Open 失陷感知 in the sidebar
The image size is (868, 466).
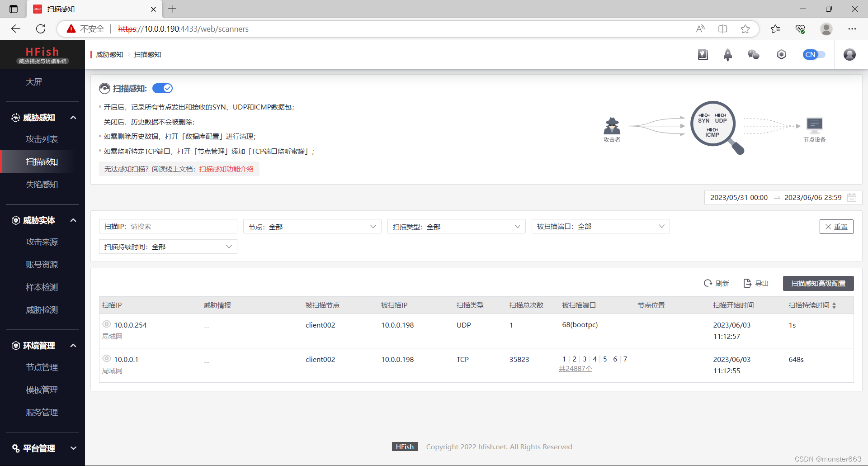pyautogui.click(x=42, y=184)
